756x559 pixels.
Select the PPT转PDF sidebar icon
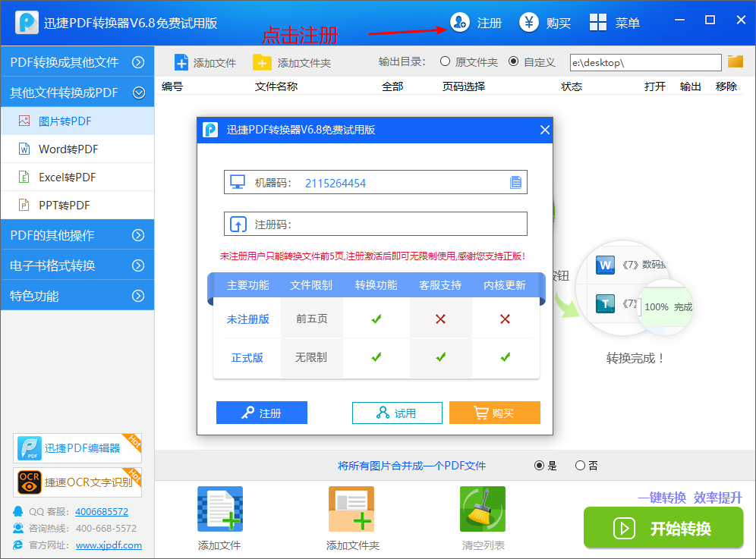(x=24, y=205)
